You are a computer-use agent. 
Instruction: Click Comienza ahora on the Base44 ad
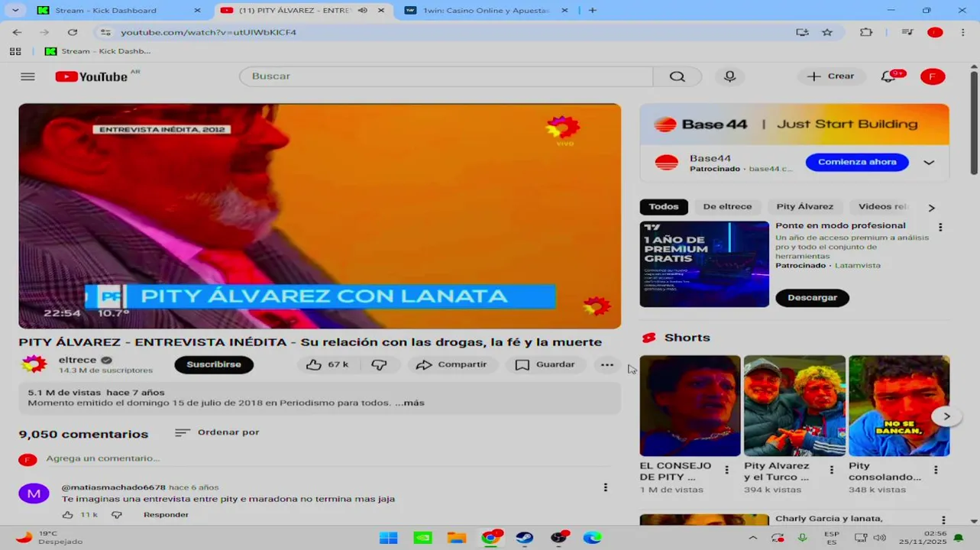[857, 162]
